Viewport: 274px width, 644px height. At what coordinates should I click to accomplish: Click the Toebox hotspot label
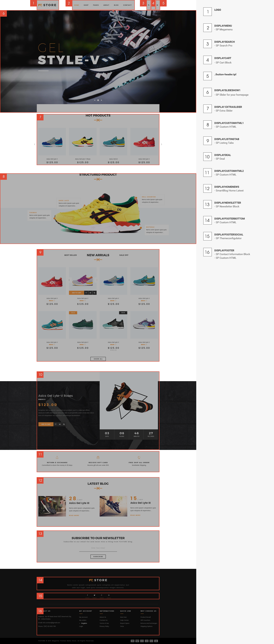pos(33,213)
